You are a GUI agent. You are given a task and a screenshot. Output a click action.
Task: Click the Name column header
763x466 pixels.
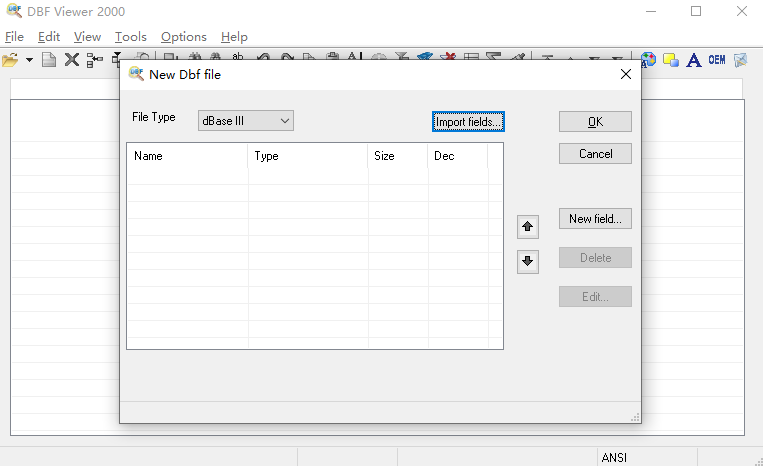(x=187, y=156)
